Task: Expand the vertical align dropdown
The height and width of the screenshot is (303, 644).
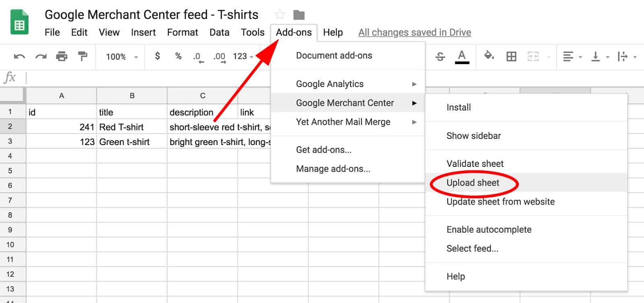Action: [x=600, y=57]
